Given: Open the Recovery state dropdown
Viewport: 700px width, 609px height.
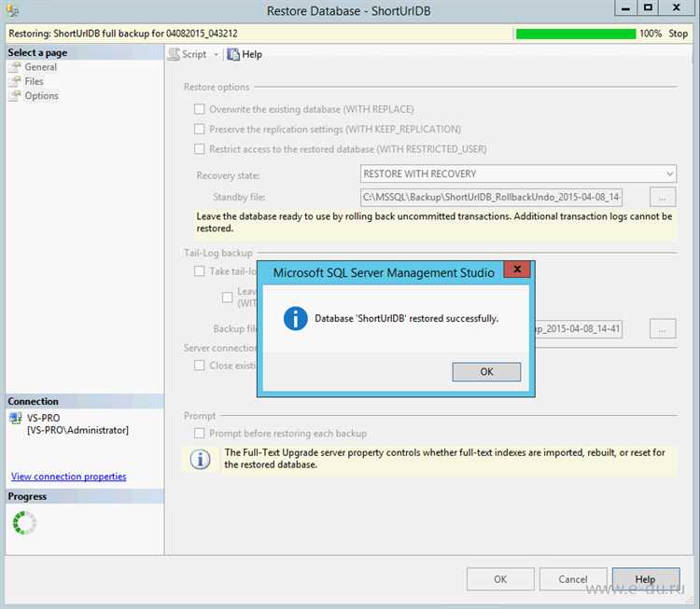Looking at the screenshot, I should coord(518,173).
